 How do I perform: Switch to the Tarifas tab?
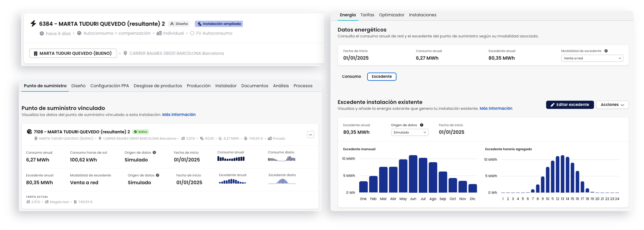[367, 15]
